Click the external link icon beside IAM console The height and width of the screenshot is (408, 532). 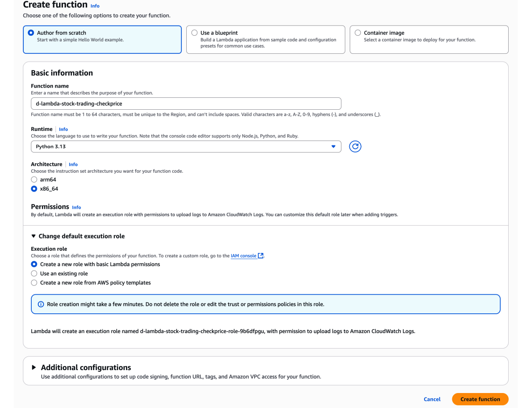(261, 256)
